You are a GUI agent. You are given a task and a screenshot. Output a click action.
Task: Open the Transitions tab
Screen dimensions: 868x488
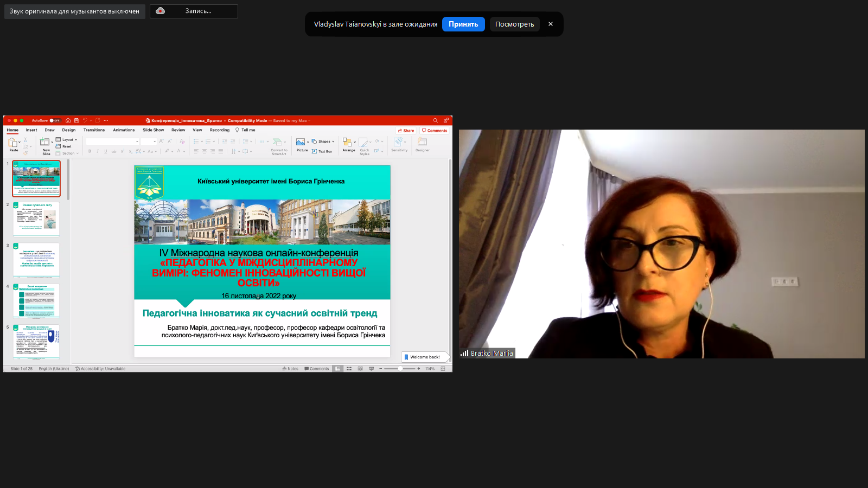(94, 130)
